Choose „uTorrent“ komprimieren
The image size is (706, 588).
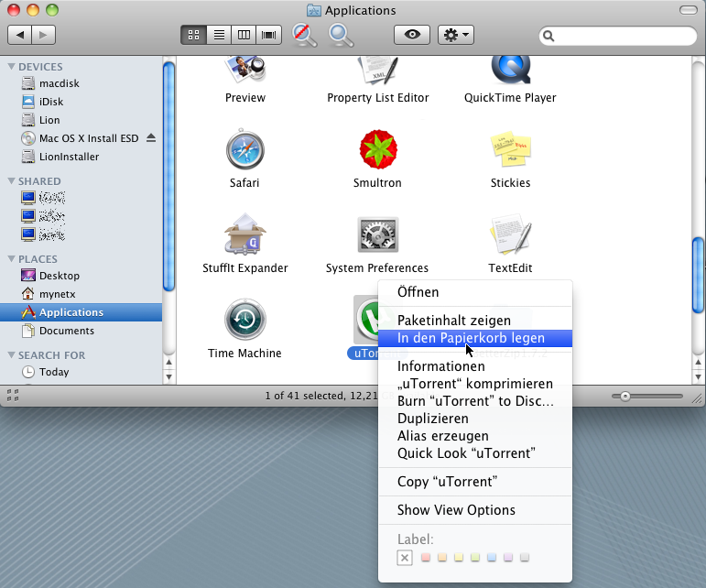[x=475, y=384]
